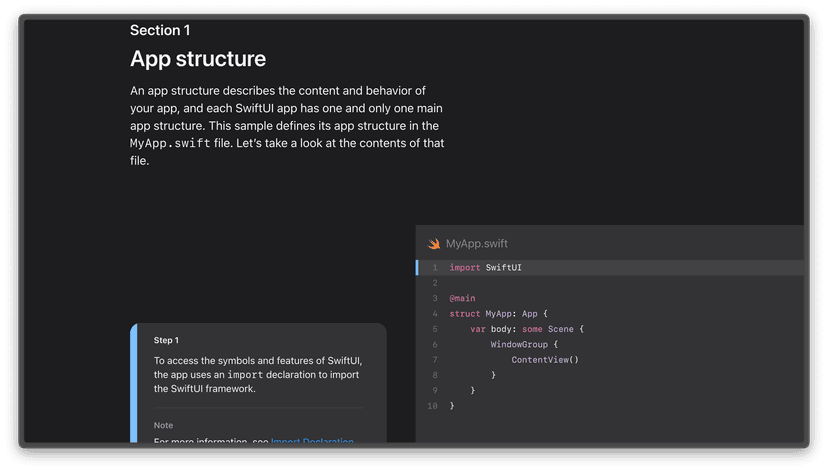Click the inline MyApp.swift text in paragraph
Viewport: 828px width, 471px height.
click(x=170, y=144)
